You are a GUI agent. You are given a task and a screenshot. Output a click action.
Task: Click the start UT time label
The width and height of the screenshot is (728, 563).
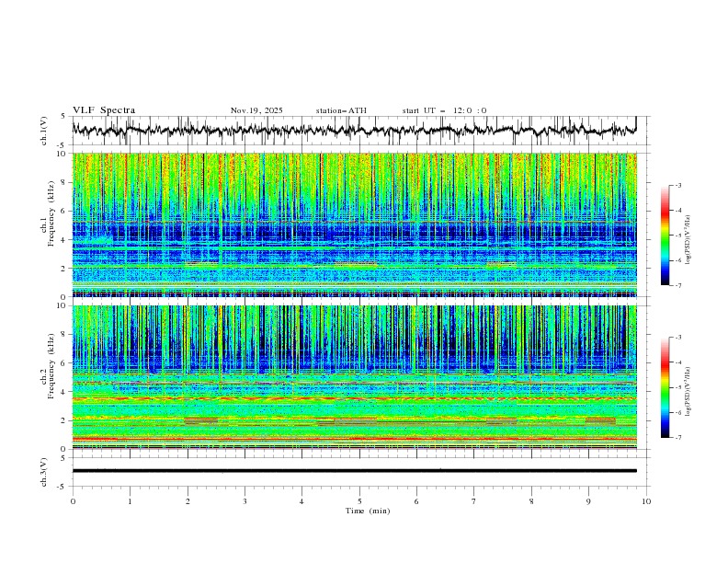444,110
